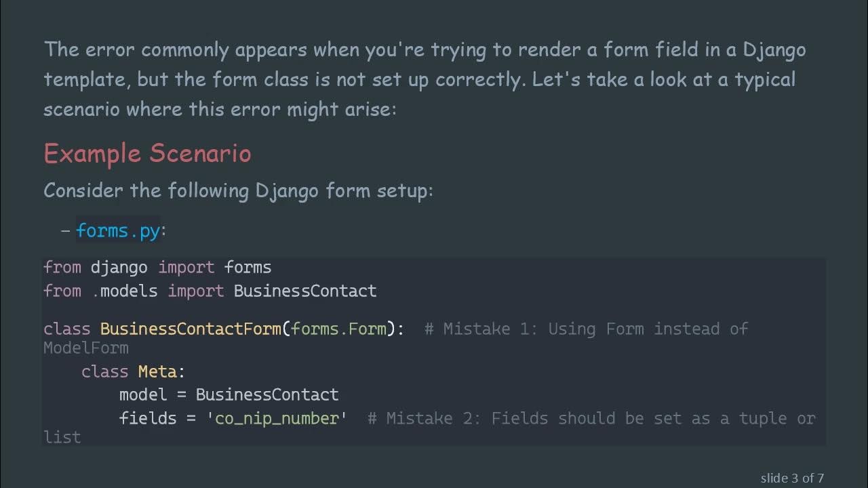This screenshot has width=868, height=488.
Task: Click the "class Meta:" line
Action: 133,371
